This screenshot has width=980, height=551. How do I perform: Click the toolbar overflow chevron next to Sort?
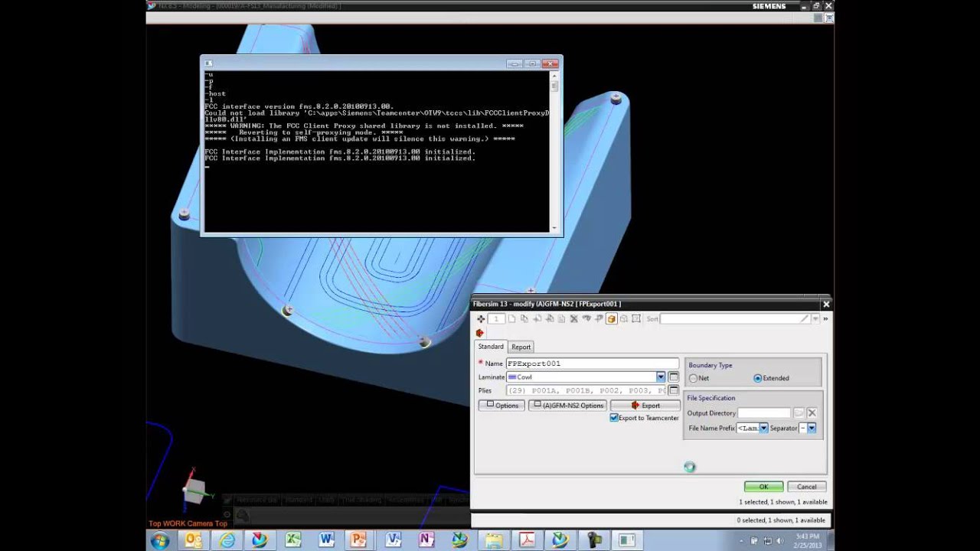tap(825, 319)
